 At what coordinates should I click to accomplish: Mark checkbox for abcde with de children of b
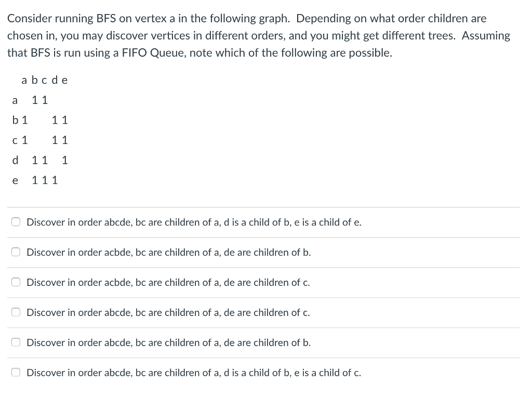coord(16,342)
